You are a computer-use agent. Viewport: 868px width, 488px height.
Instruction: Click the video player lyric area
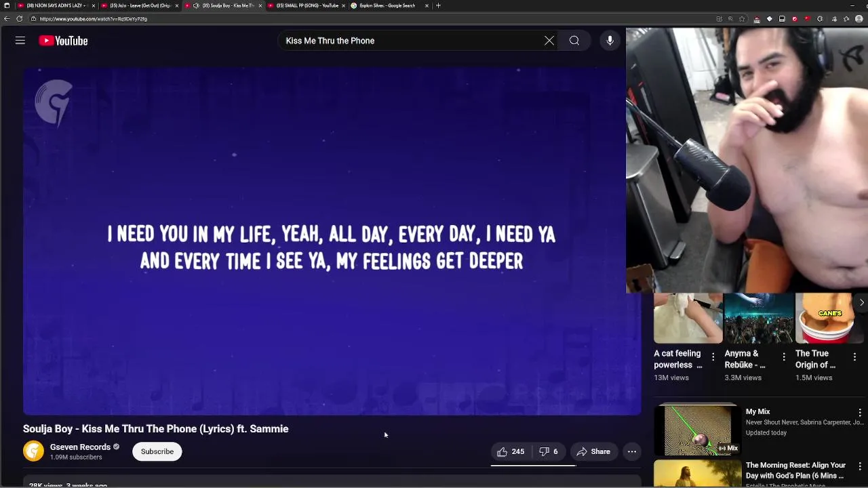(x=332, y=241)
